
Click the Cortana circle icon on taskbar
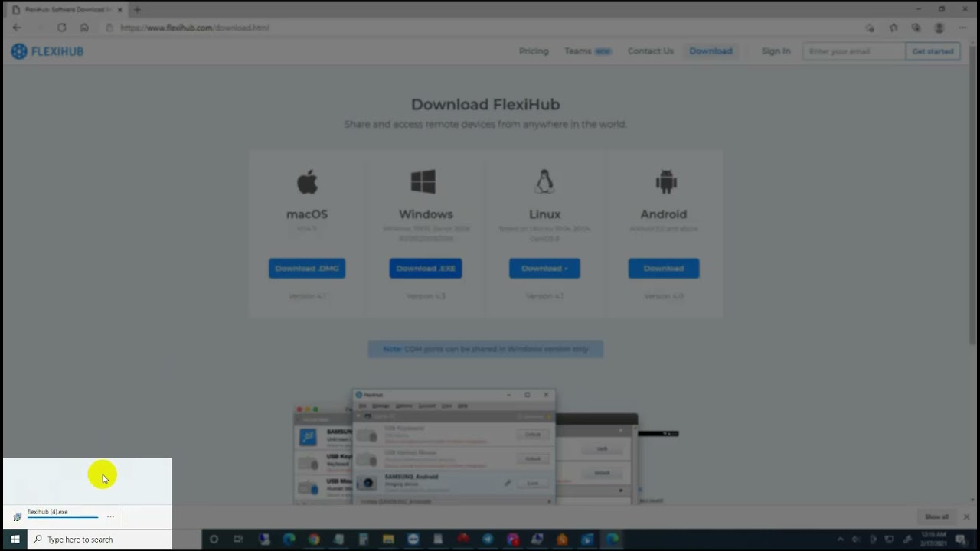[214, 540]
